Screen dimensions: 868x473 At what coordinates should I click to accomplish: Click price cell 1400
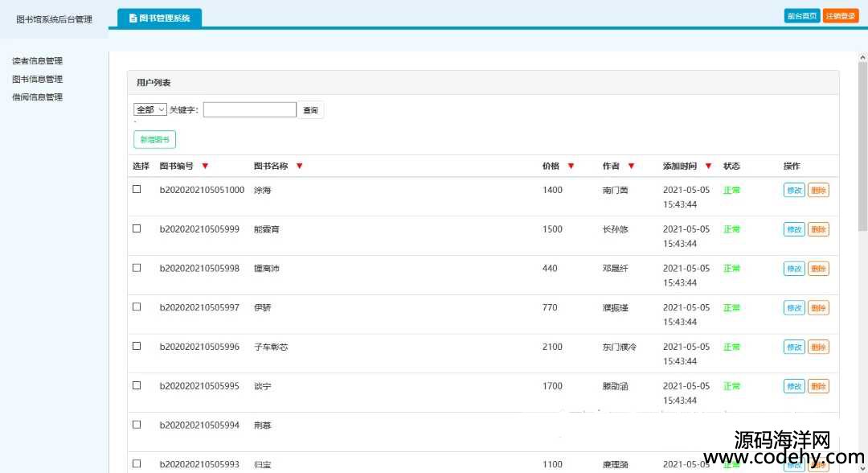[552, 190]
